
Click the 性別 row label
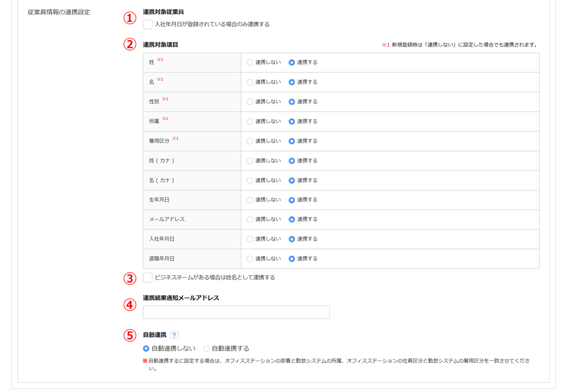click(x=154, y=101)
